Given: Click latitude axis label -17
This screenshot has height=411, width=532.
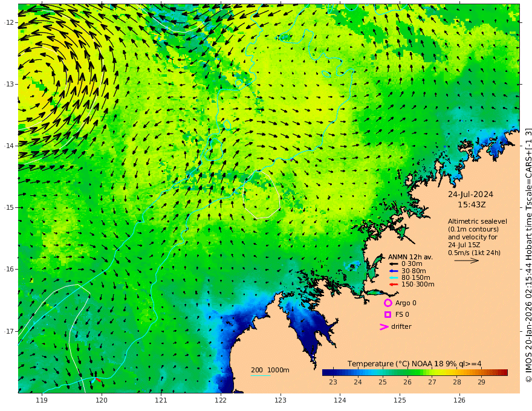Looking at the screenshot, I should tap(8, 331).
